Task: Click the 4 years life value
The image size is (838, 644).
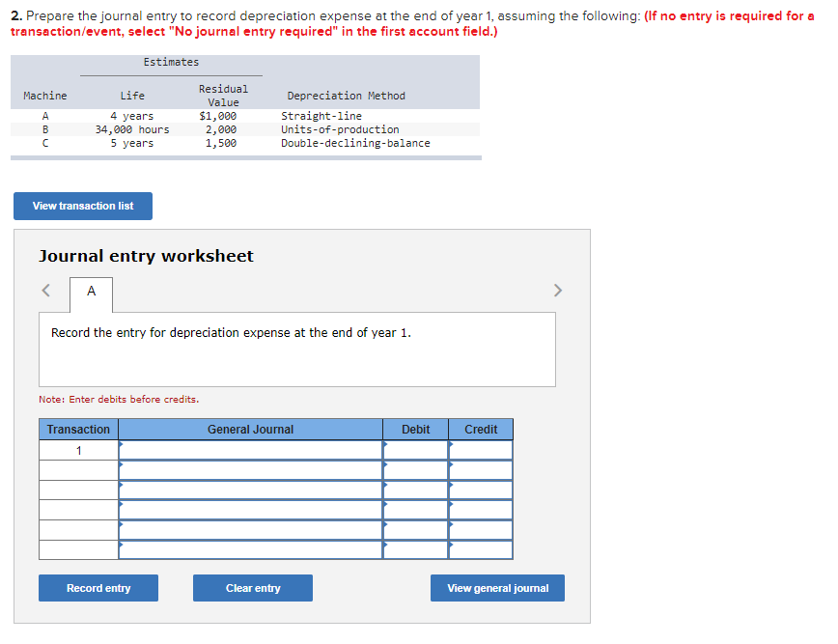Action: (x=132, y=116)
